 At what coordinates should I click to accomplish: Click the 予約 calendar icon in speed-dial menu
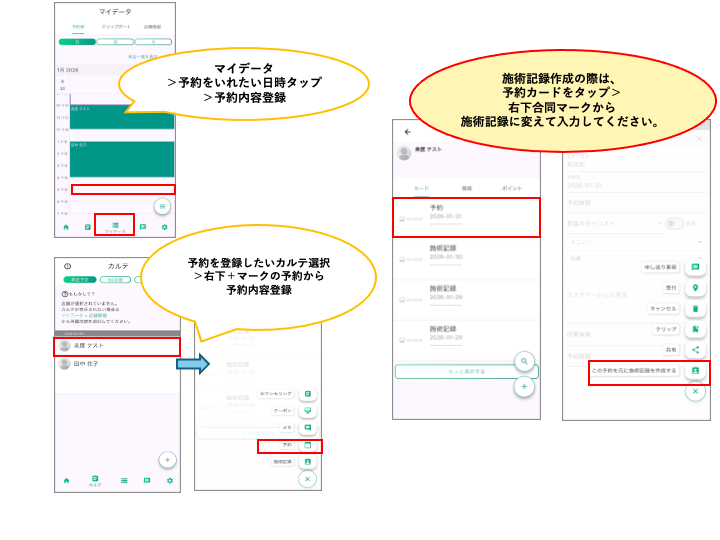pyautogui.click(x=308, y=445)
